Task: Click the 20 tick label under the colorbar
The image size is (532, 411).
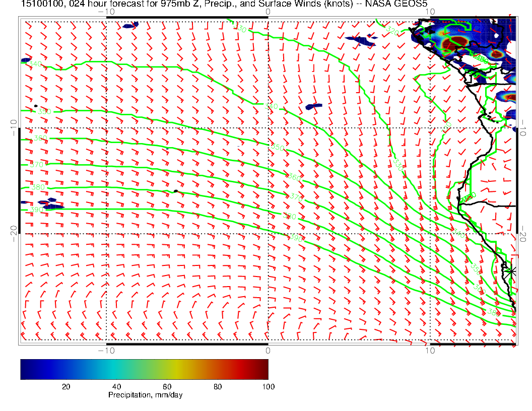Action: [65, 386]
